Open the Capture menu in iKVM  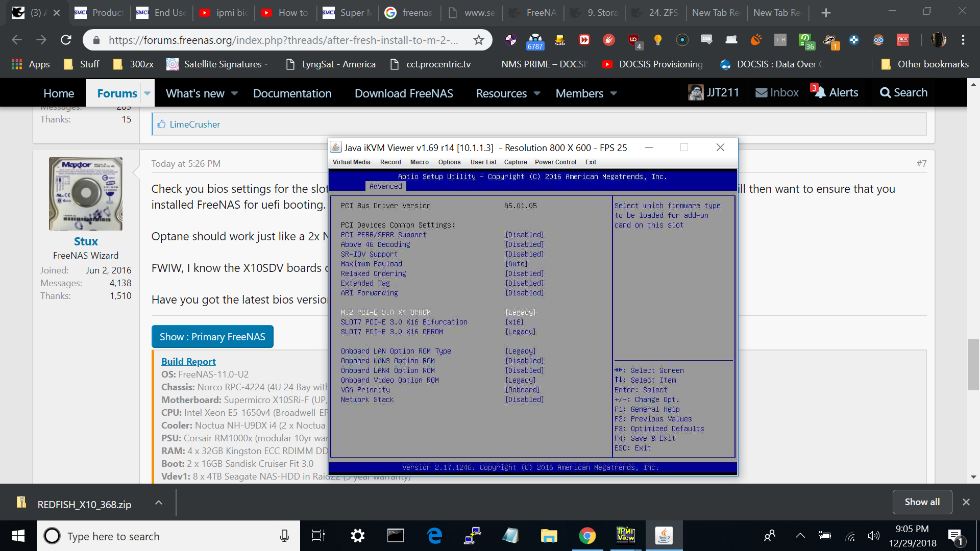516,162
